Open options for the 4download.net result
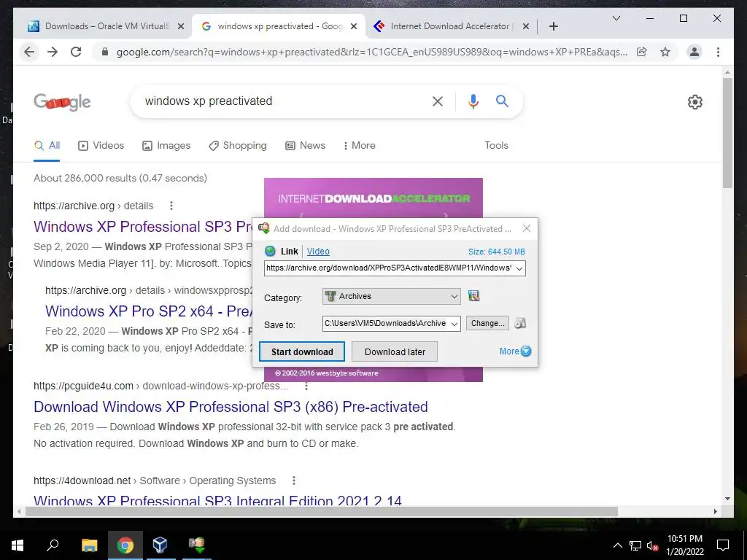Image resolution: width=747 pixels, height=560 pixels. [294, 481]
